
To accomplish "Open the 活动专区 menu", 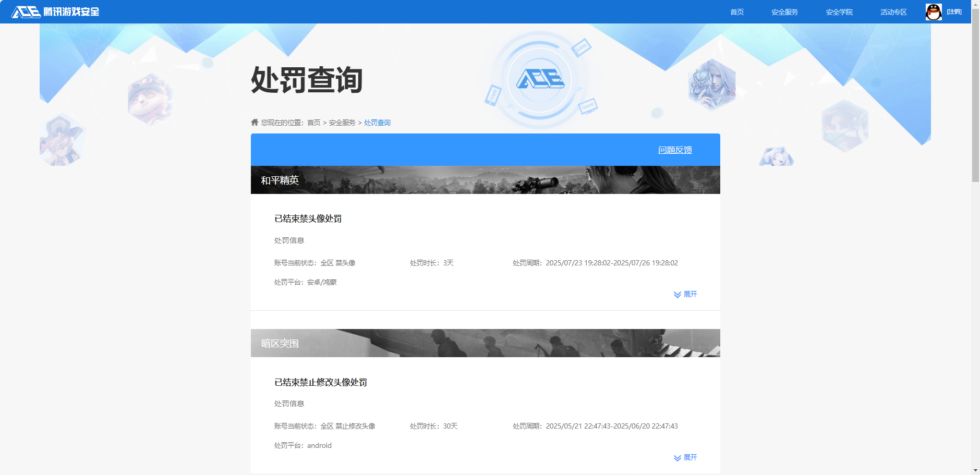I will click(x=893, y=12).
